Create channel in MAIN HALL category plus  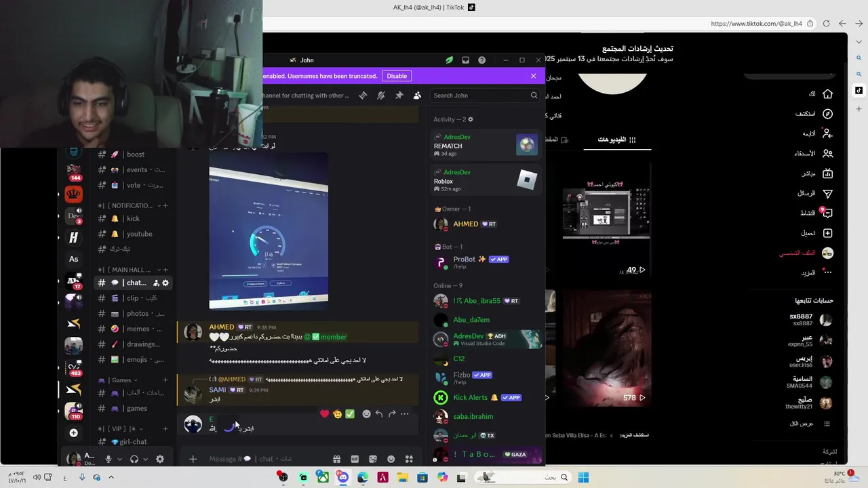coord(165,270)
